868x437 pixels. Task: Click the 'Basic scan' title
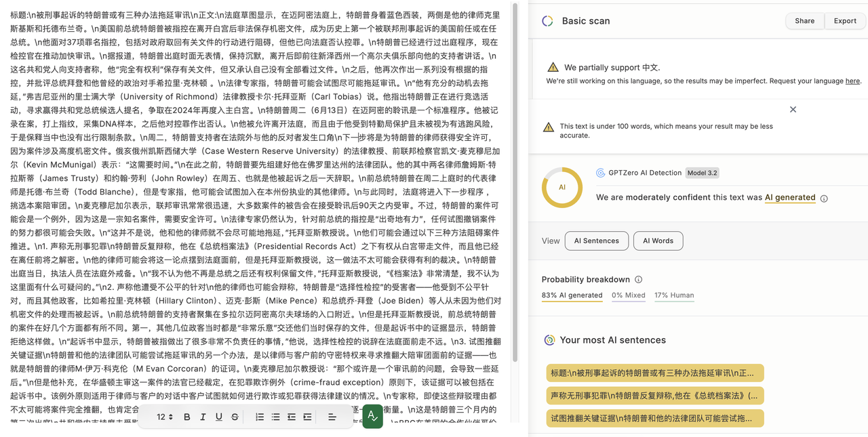click(586, 21)
